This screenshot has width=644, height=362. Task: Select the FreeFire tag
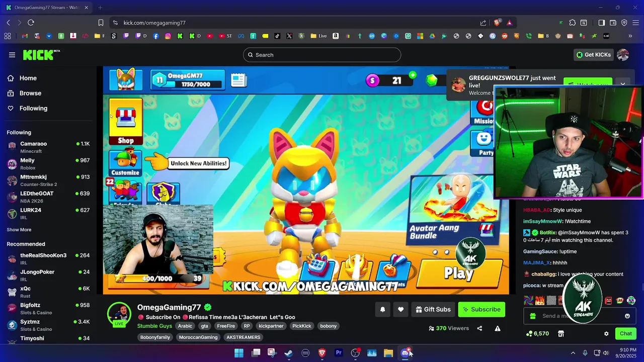226,326
